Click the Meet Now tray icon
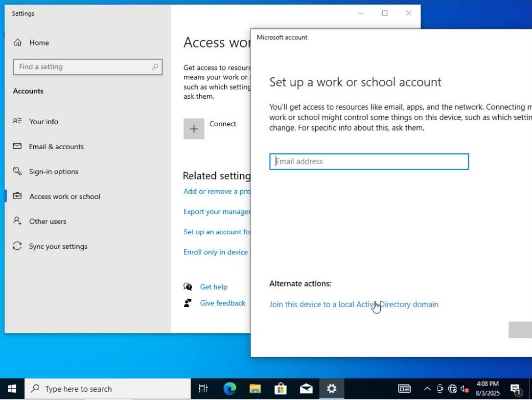 click(x=440, y=389)
